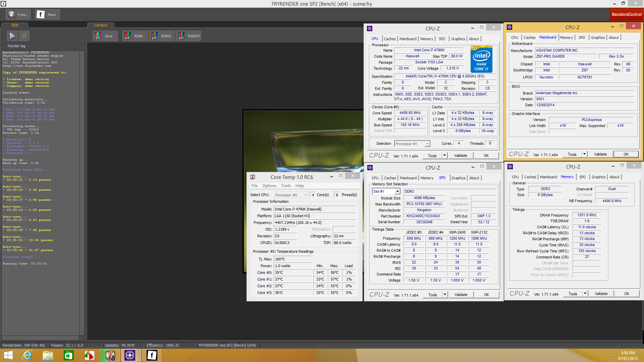Viewport: 644px width, 362px height.
Task: Click the RandomControl logo
Action: 627,14
